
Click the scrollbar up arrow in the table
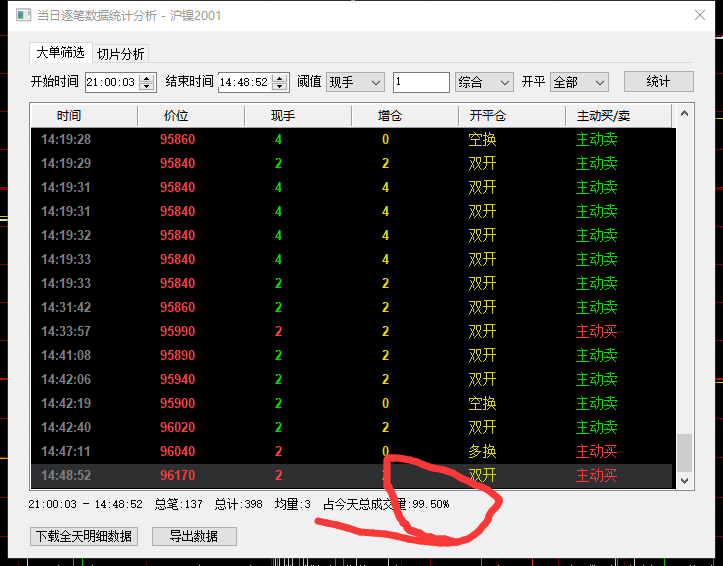685,111
